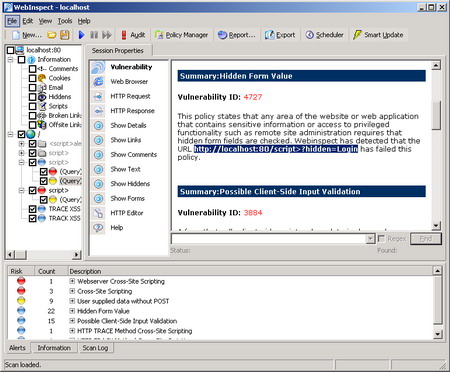Image resolution: width=450 pixels, height=372 pixels.
Task: Open the Edit menu
Action: tap(28, 21)
